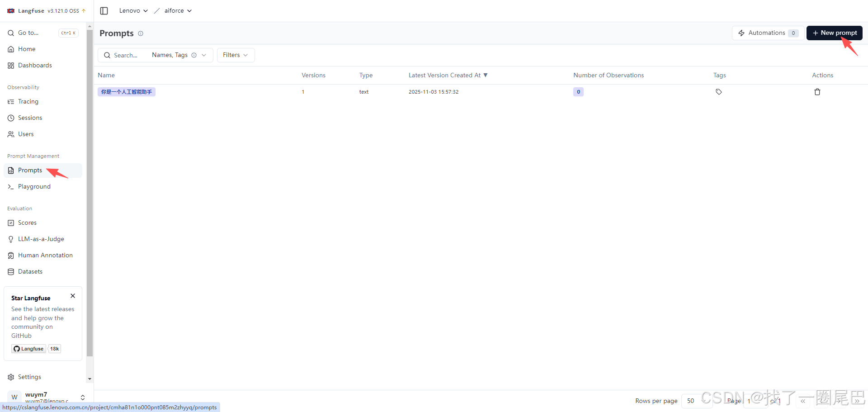The image size is (868, 412).
Task: Click the Sessions clock icon
Action: click(11, 118)
